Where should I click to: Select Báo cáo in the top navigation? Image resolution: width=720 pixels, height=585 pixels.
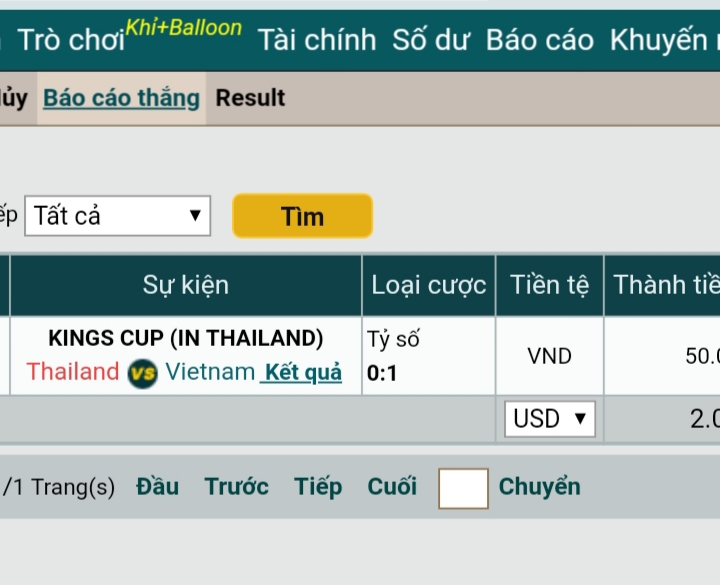540,40
